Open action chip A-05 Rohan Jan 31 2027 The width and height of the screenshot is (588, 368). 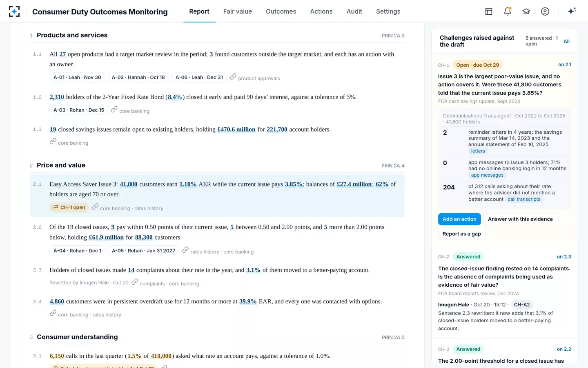[x=144, y=251]
